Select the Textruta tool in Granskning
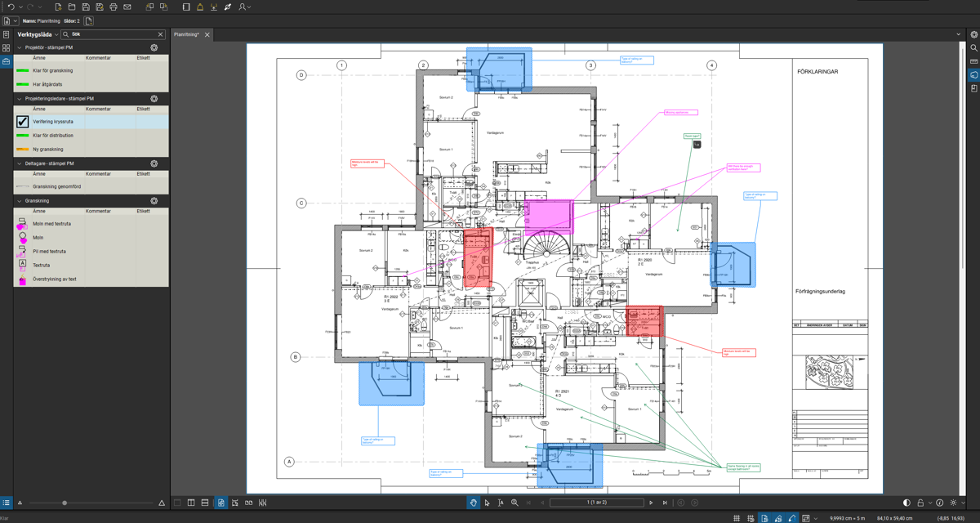This screenshot has height=523, width=980. click(x=91, y=265)
